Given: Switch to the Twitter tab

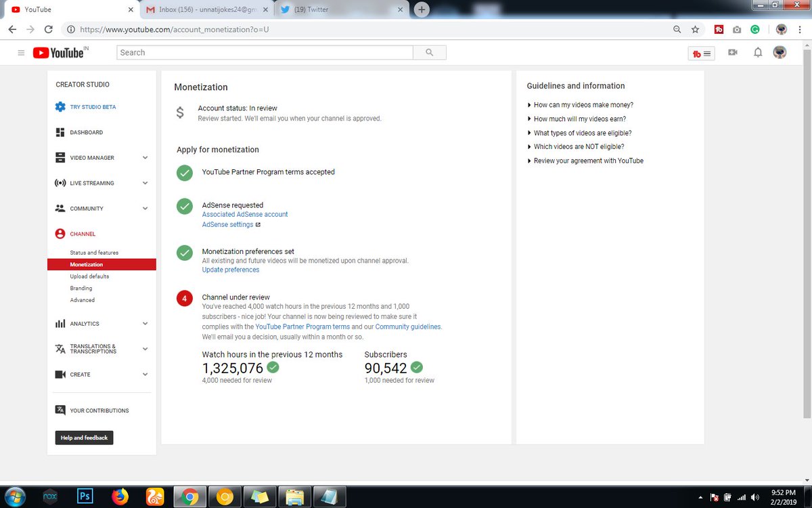Looking at the screenshot, I should 345,10.
